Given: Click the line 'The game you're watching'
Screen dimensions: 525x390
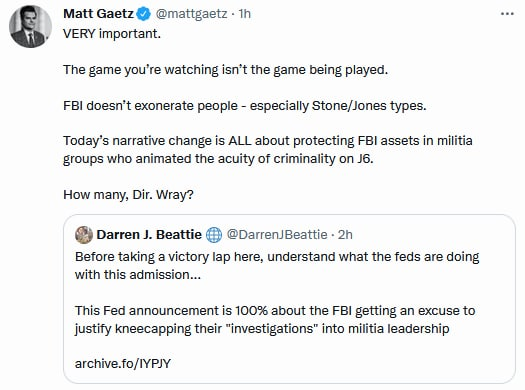Looking at the screenshot, I should click(x=225, y=70).
